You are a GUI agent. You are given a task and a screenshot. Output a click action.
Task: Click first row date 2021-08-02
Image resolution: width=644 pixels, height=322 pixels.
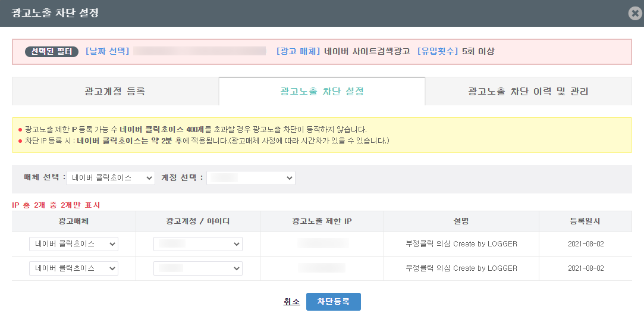coord(586,244)
